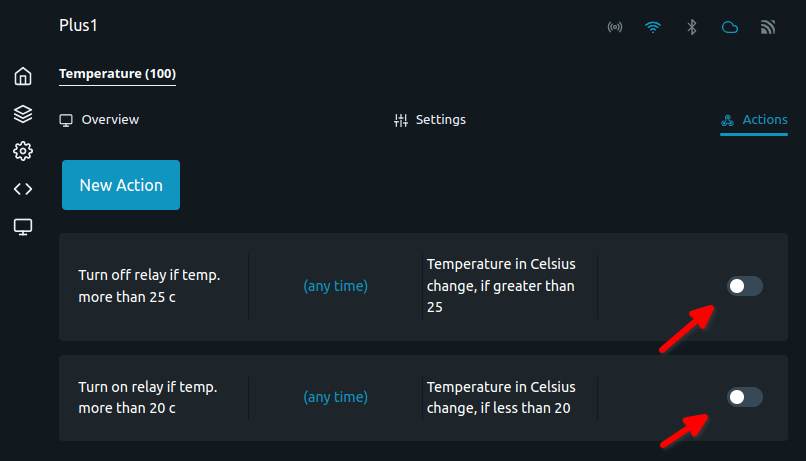Switch to the Overview tab
Viewport: 806px width, 461px height.
pos(99,120)
